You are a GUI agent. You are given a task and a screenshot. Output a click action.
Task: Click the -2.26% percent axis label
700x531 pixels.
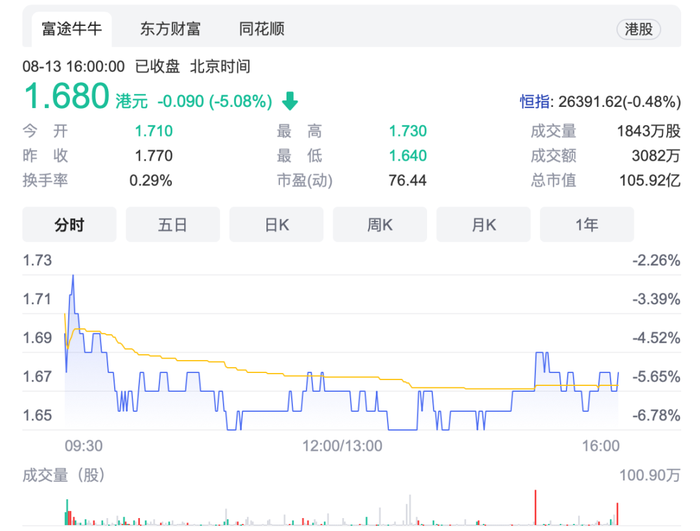tap(656, 260)
